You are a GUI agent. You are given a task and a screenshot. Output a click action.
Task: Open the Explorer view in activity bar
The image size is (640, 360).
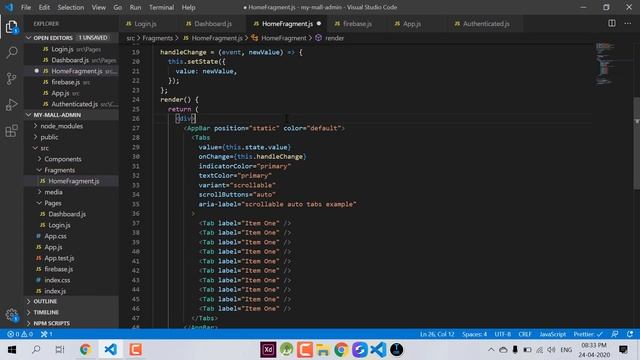click(11, 27)
